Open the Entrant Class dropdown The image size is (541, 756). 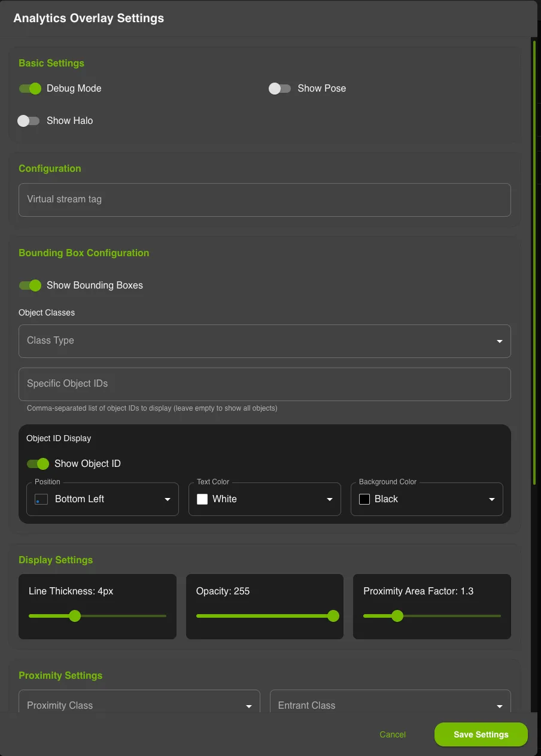point(390,702)
